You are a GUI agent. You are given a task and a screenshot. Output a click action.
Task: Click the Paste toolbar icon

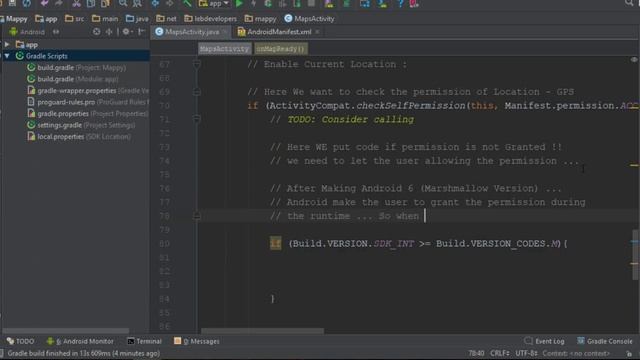105,4
